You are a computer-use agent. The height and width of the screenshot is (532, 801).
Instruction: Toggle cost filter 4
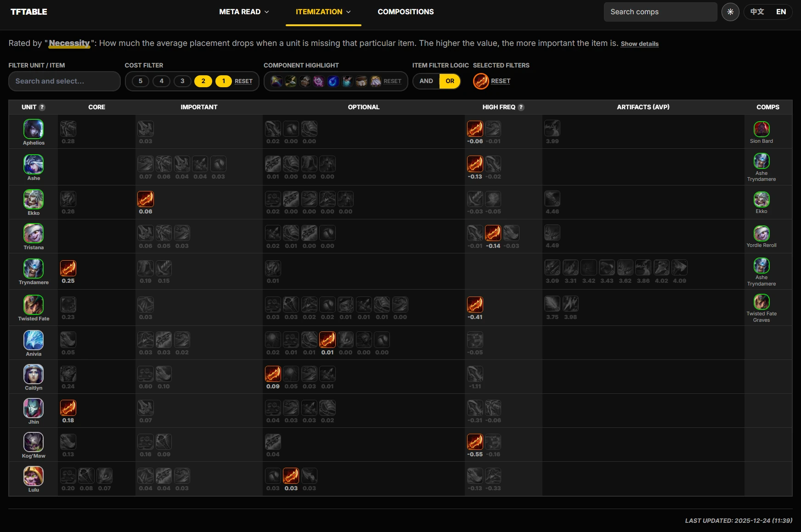click(161, 81)
